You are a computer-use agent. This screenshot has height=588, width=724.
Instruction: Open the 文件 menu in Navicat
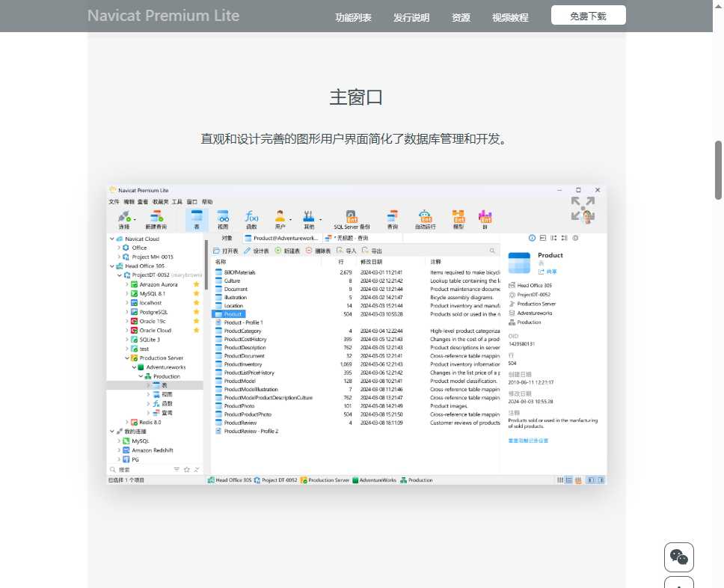[114, 202]
